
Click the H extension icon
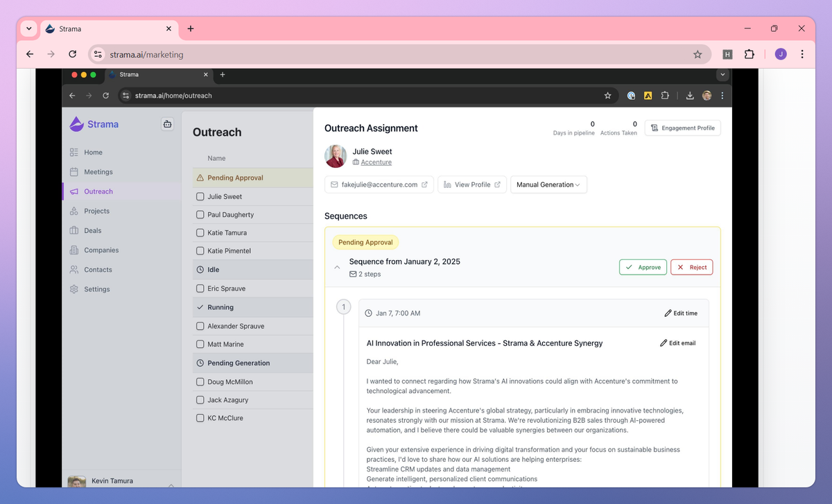pos(727,54)
